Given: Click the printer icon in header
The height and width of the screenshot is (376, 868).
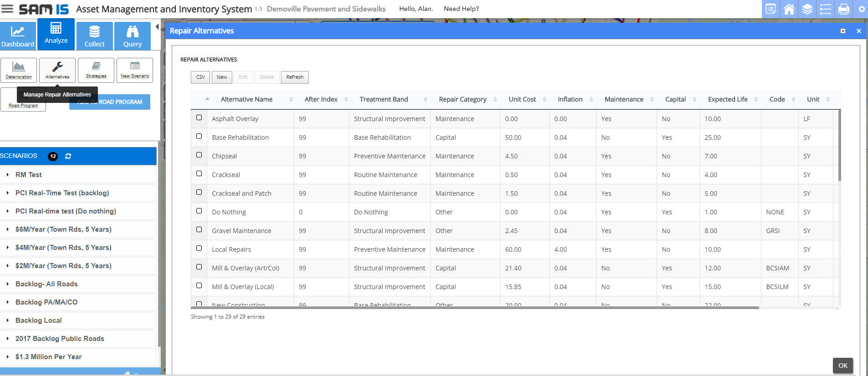Looking at the screenshot, I should pos(843,9).
